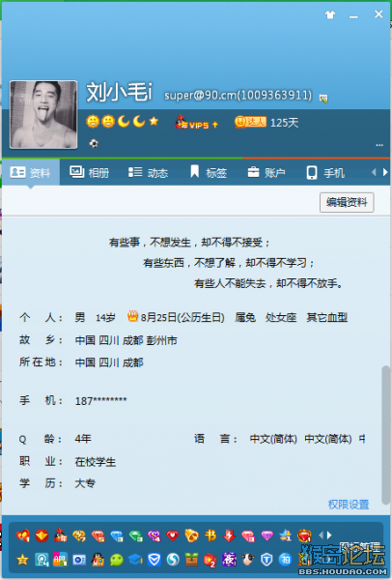The height and width of the screenshot is (580, 392).
Task: Show next icons with icon-bar right arrow
Action: pyautogui.click(x=329, y=535)
